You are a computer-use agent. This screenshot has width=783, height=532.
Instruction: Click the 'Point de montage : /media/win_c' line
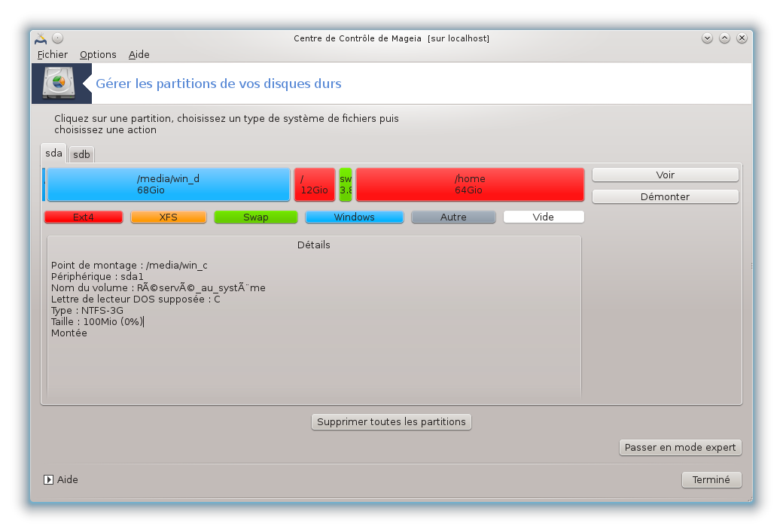point(129,265)
